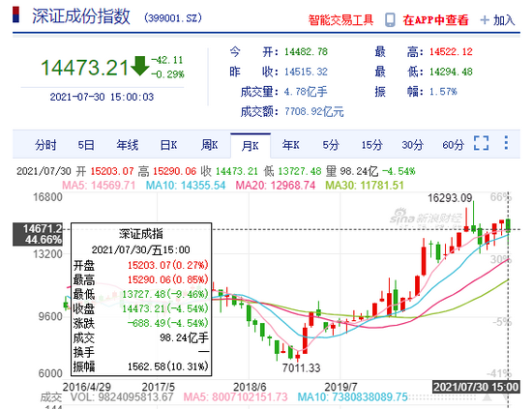The width and height of the screenshot is (532, 409).
Task: Switch to the 60分 chart tab
Action: tap(453, 145)
